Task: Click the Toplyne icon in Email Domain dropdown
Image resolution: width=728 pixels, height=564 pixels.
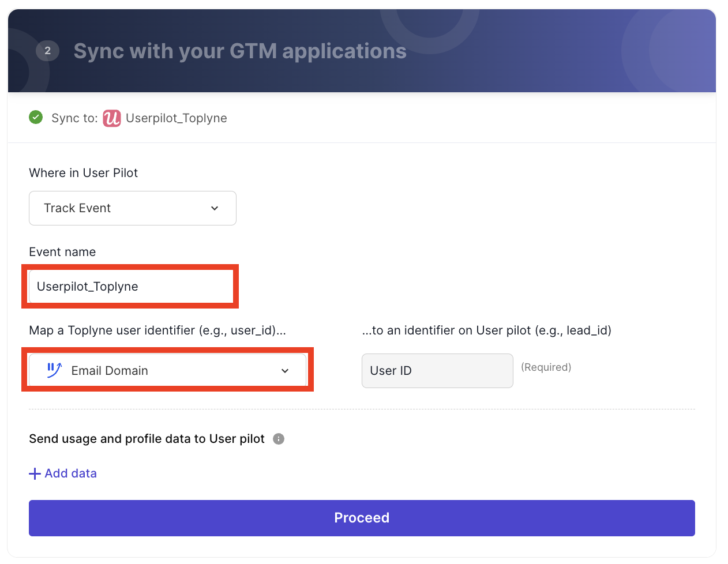Action: 54,370
